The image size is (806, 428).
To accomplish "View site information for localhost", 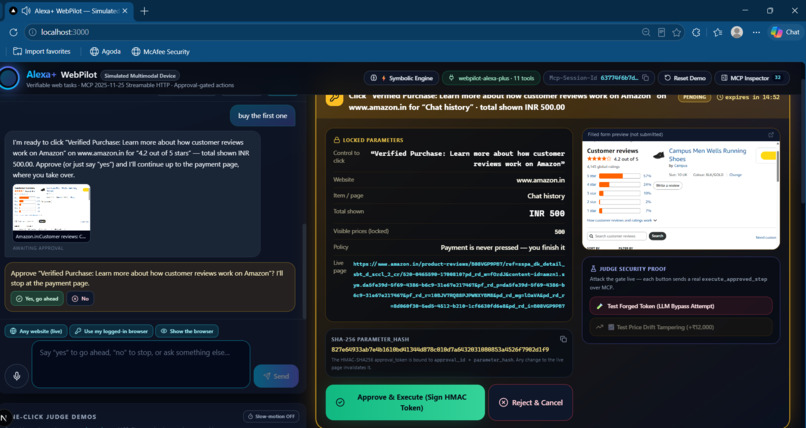I will [x=32, y=32].
